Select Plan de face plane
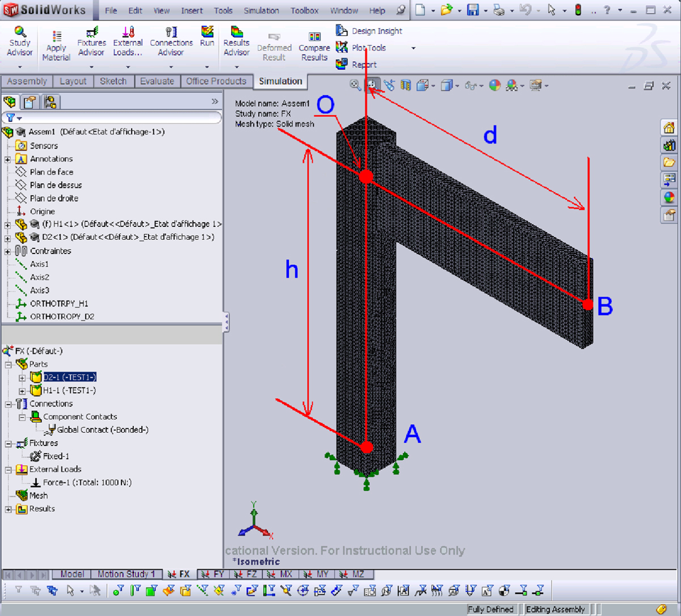 click(44, 172)
